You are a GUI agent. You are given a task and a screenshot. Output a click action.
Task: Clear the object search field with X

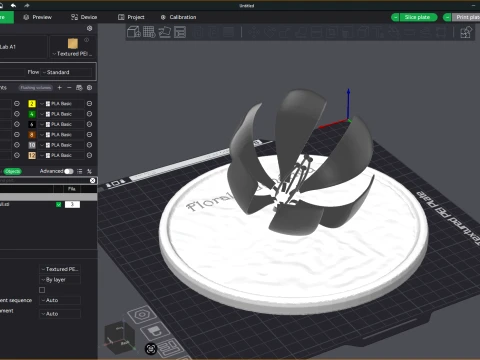pyautogui.click(x=92, y=180)
